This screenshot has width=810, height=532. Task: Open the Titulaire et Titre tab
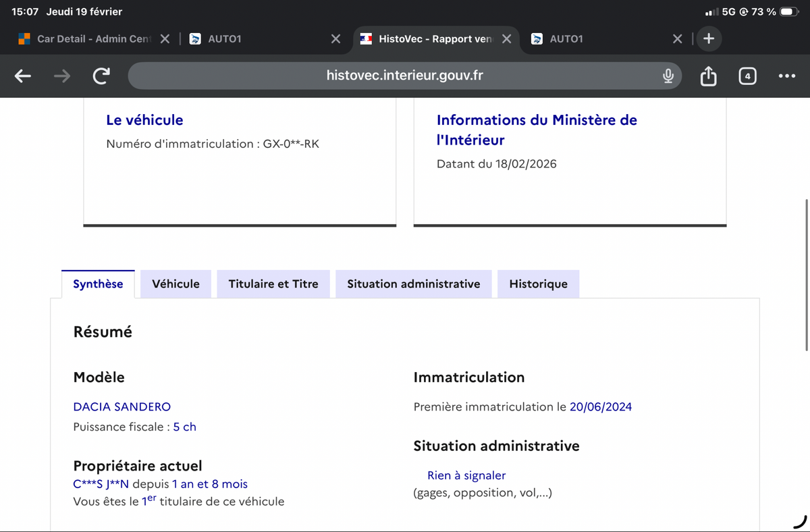[x=273, y=284]
